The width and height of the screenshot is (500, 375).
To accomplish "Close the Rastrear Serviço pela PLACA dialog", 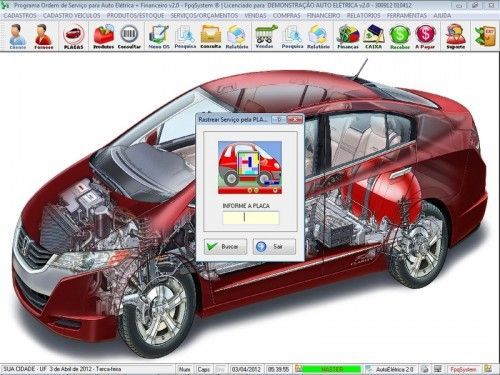I will coord(295,119).
